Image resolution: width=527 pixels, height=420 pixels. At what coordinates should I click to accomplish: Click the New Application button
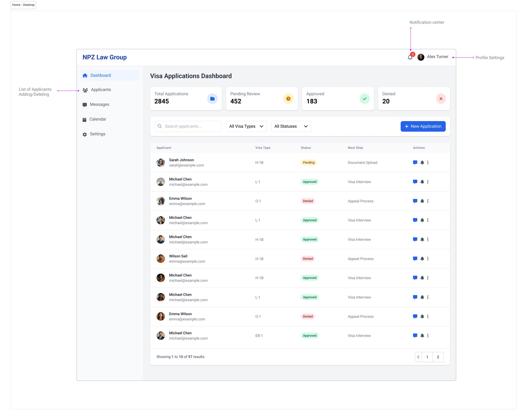click(423, 126)
